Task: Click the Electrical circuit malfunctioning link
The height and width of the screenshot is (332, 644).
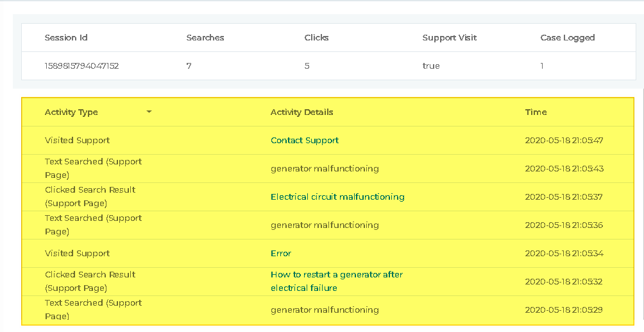Action: pos(337,197)
